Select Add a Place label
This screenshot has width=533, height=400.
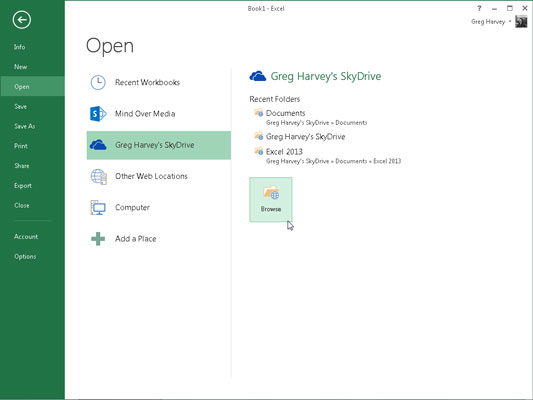click(136, 239)
